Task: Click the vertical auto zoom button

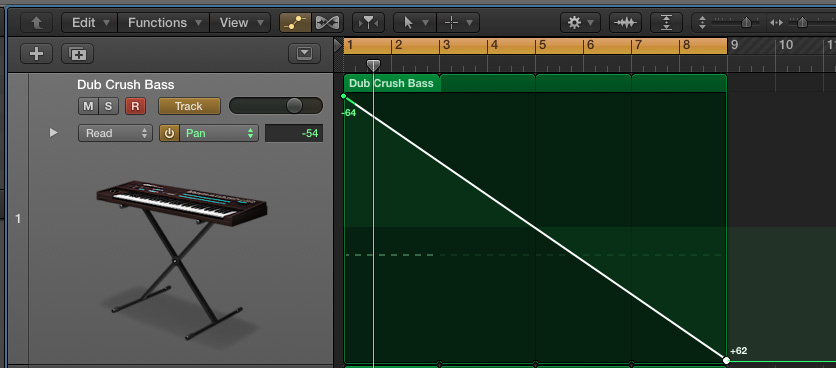Action: 666,23
